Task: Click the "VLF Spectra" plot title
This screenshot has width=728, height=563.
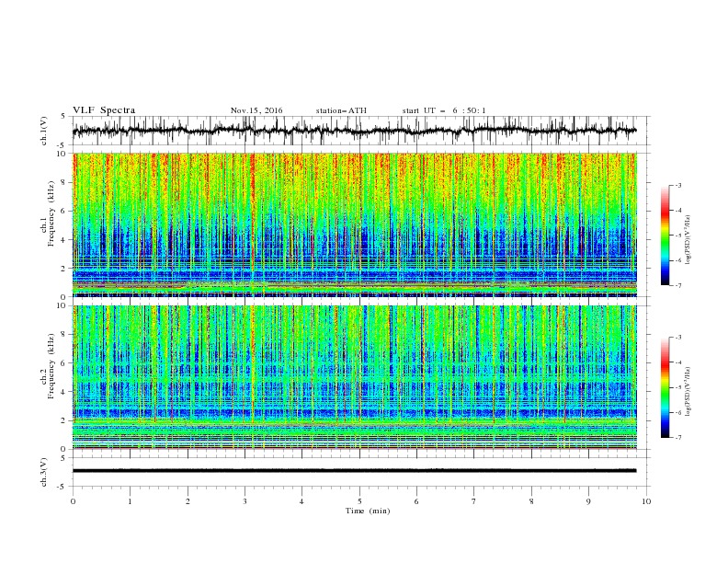Action: click(104, 110)
